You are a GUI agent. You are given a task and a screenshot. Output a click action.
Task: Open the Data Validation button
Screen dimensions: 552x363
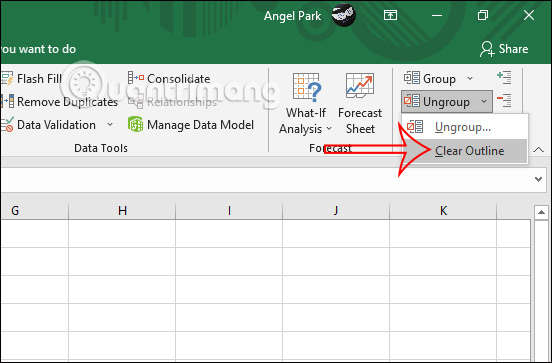(x=49, y=125)
